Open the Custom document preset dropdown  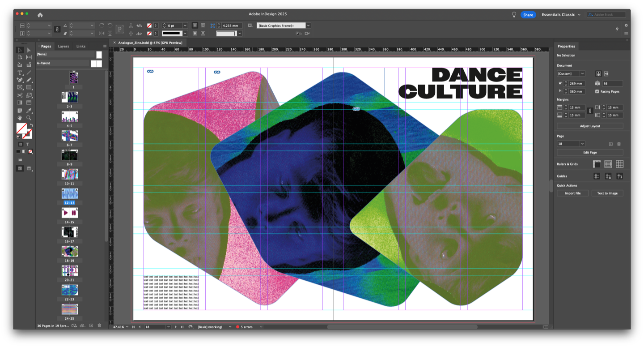click(x=571, y=73)
